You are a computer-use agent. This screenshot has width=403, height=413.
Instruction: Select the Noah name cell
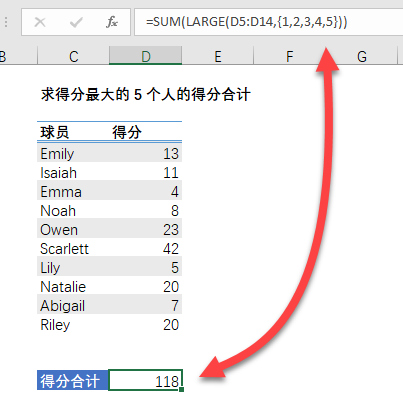[73, 211]
